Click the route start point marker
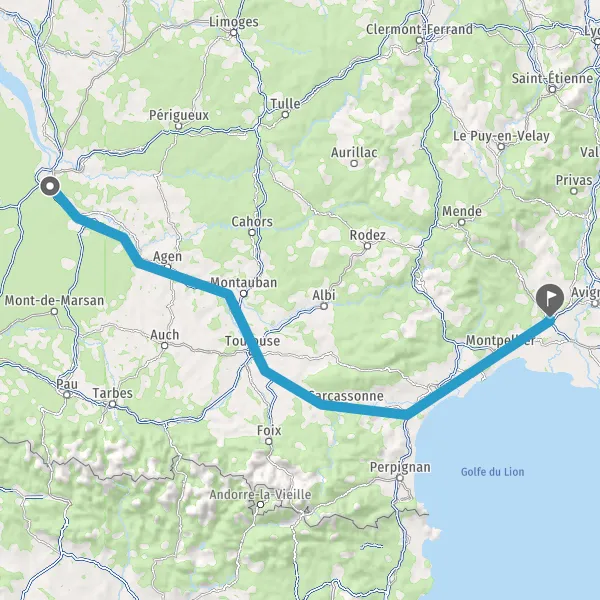 coord(50,186)
